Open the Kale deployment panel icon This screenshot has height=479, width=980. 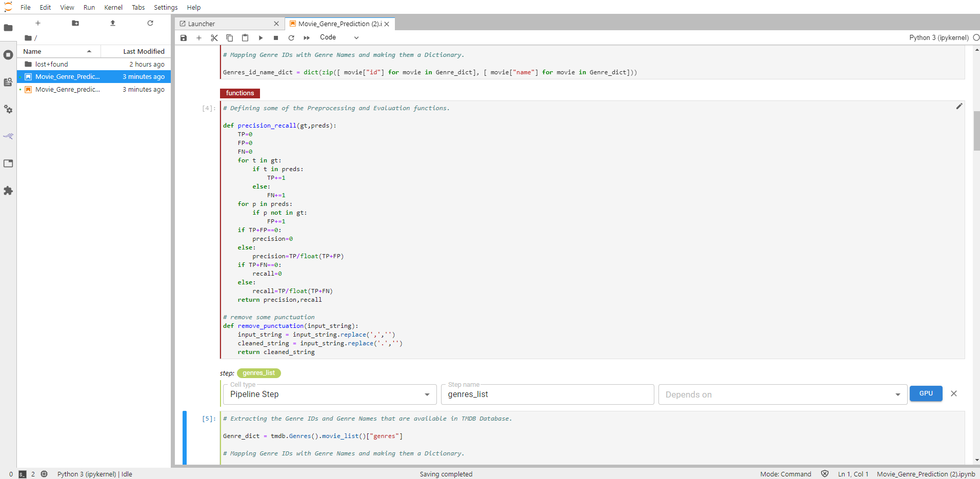click(x=8, y=136)
